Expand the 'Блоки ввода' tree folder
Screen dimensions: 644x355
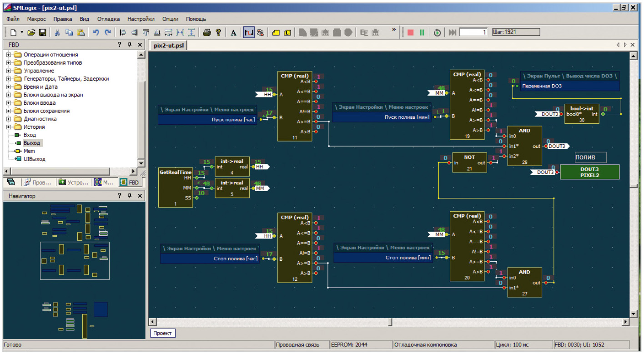pyautogui.click(x=8, y=103)
